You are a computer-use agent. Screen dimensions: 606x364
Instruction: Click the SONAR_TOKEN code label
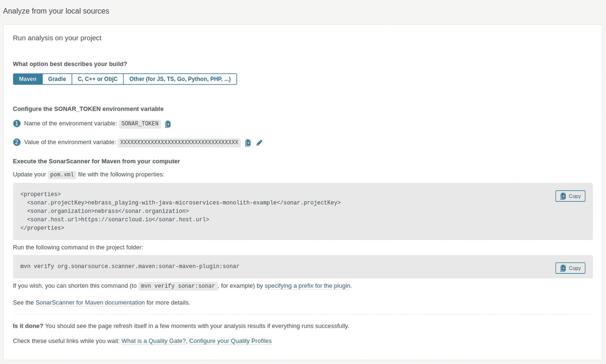(x=140, y=124)
